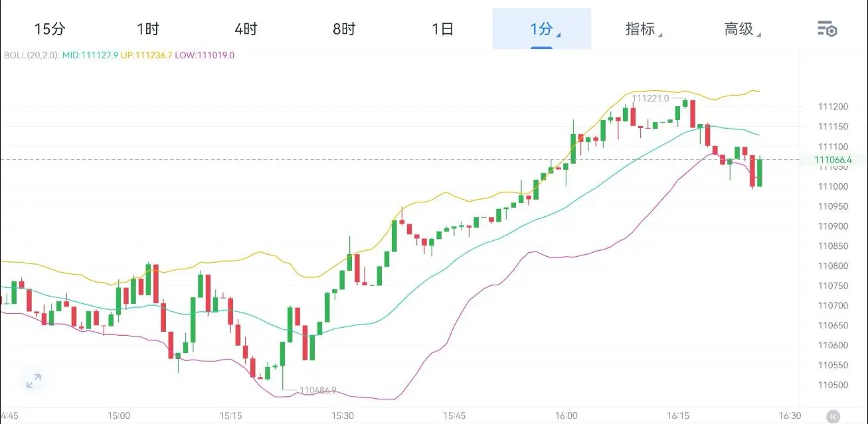Click the 16:00 time axis label
The width and height of the screenshot is (868, 424).
566,415
